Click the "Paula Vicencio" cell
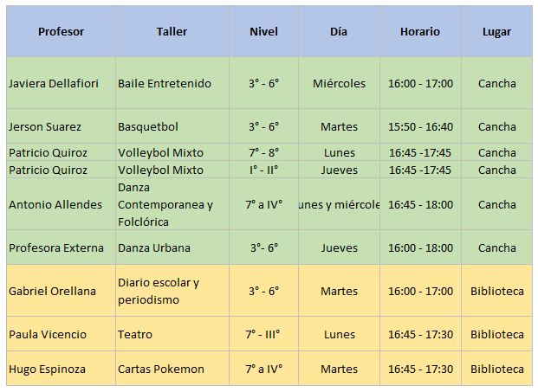538x392 pixels. point(49,335)
